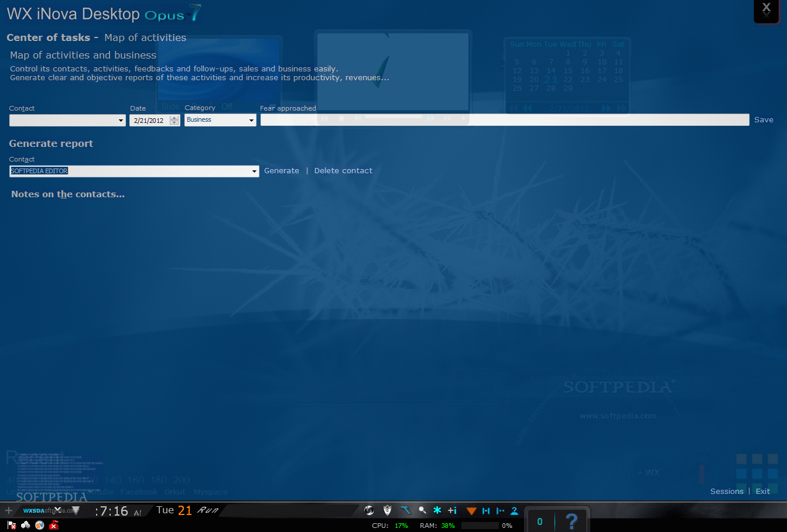The width and height of the screenshot is (787, 532).
Task: Click the Run label on the bottom bar
Action: point(208,510)
